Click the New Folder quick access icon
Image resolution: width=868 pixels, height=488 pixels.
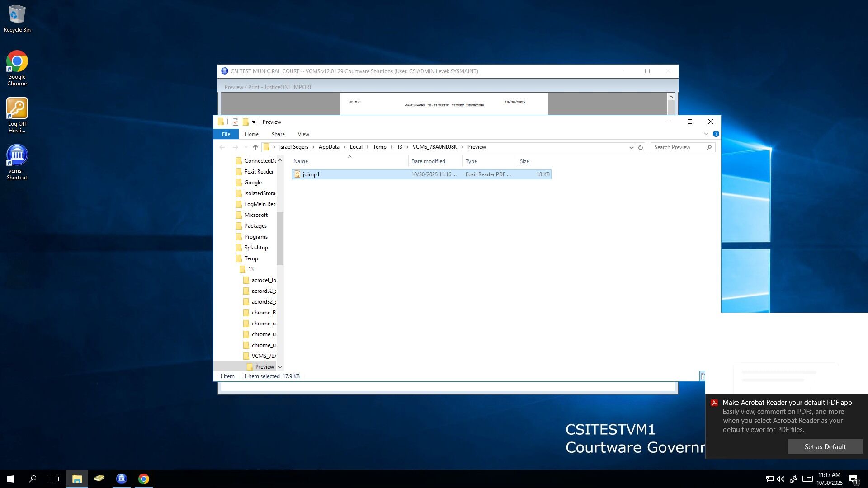[x=245, y=122]
